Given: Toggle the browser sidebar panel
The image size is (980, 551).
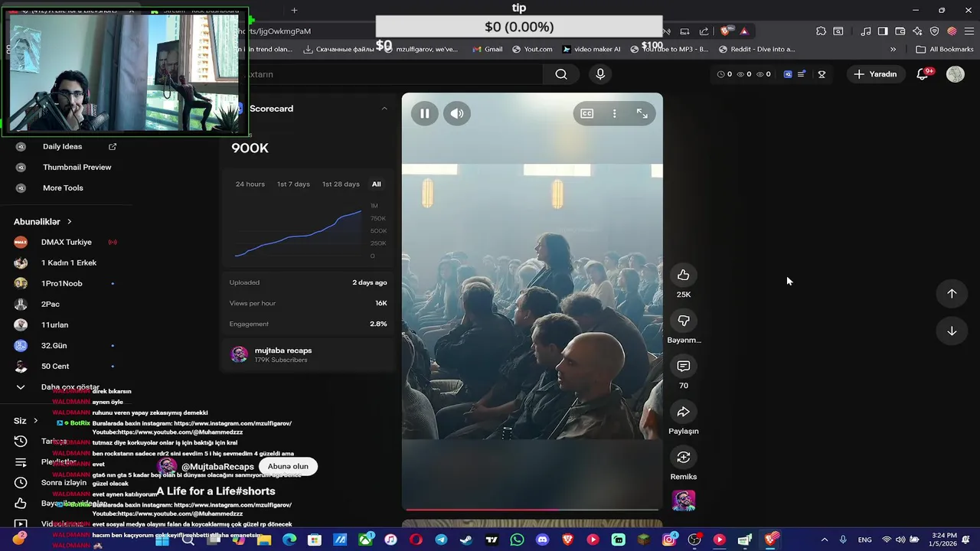Looking at the screenshot, I should tap(883, 31).
